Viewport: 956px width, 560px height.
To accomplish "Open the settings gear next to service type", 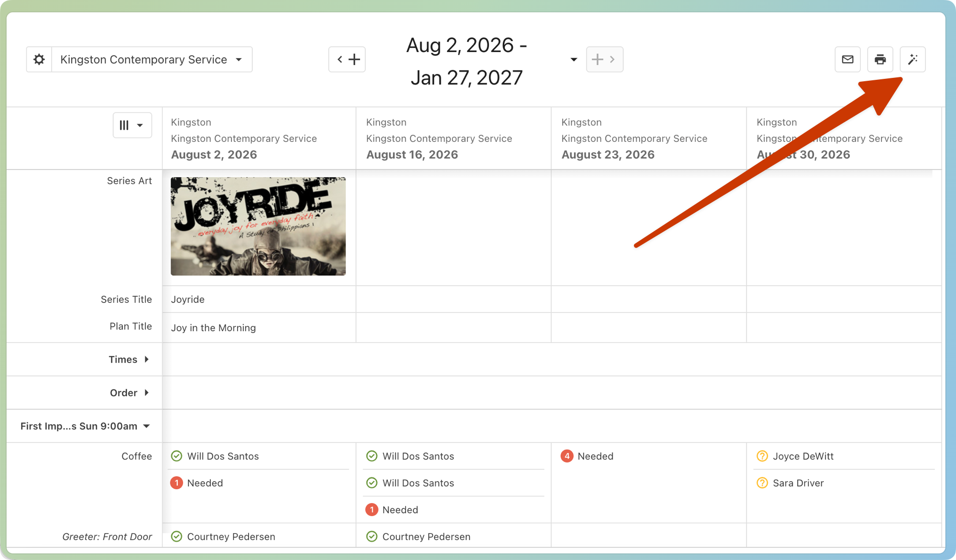I will (39, 59).
